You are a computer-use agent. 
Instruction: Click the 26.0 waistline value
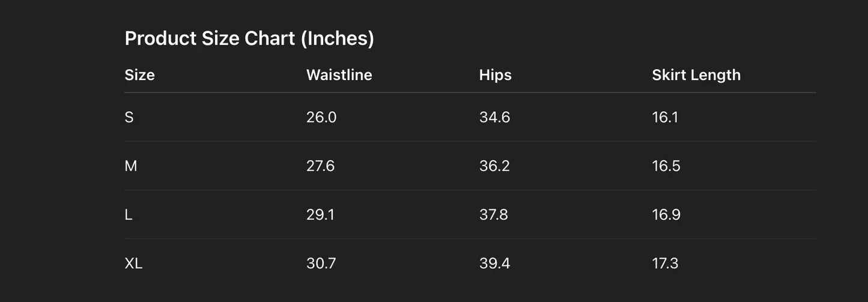[321, 117]
